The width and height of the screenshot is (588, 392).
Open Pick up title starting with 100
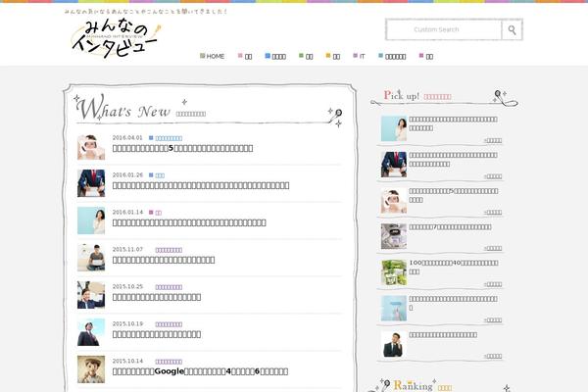[454, 268]
